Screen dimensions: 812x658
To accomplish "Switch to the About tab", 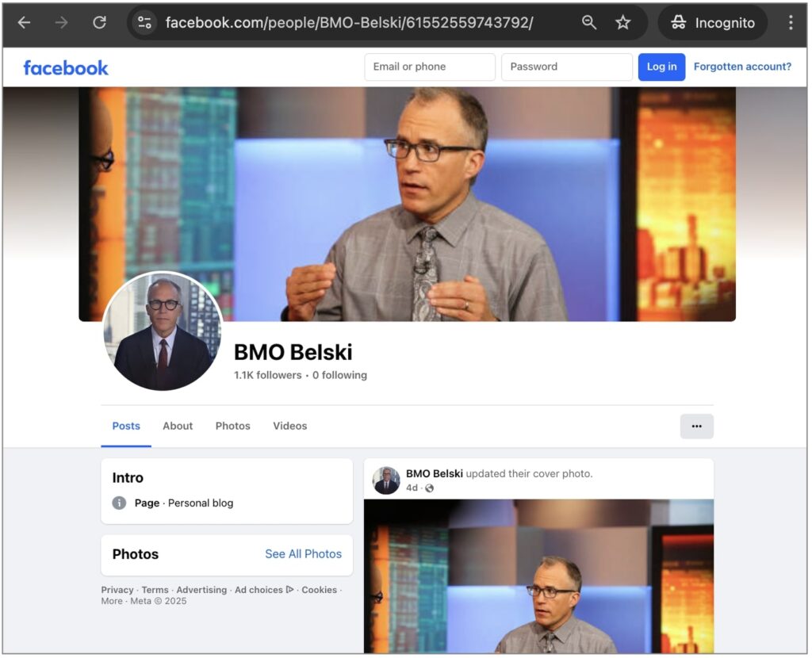I will [177, 426].
